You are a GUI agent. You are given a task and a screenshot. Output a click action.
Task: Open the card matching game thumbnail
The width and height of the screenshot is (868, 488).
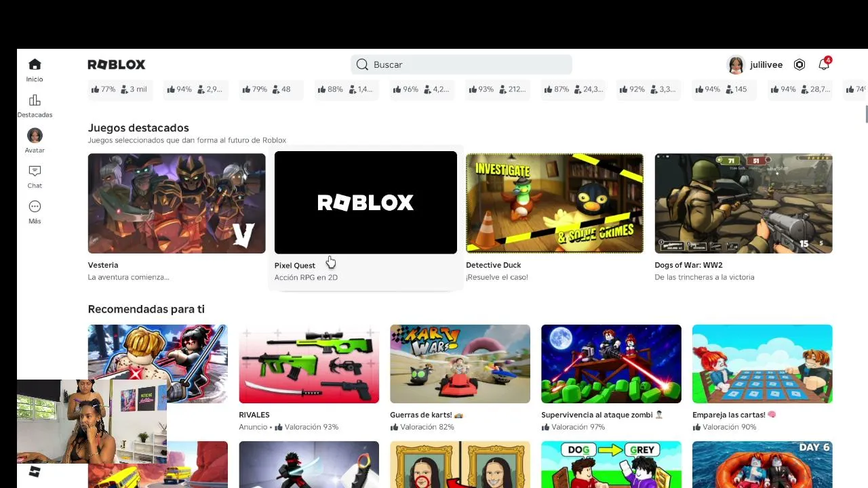(x=762, y=364)
